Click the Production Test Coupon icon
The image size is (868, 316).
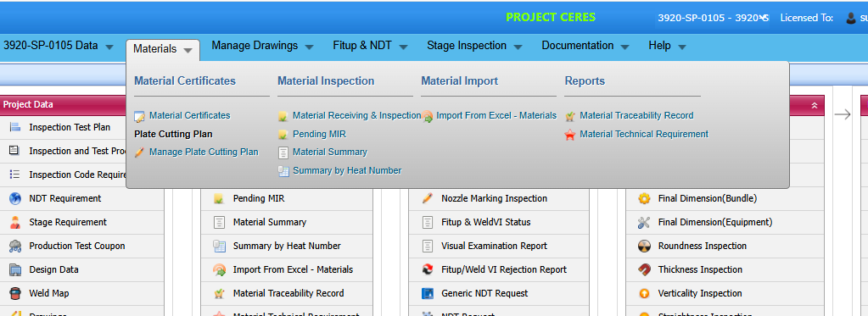pyautogui.click(x=15, y=246)
